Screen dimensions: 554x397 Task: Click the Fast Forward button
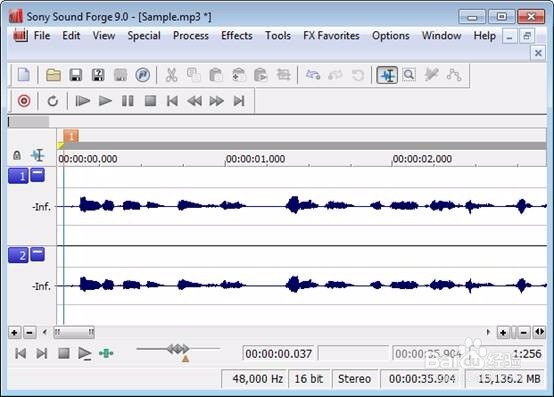[x=217, y=101]
